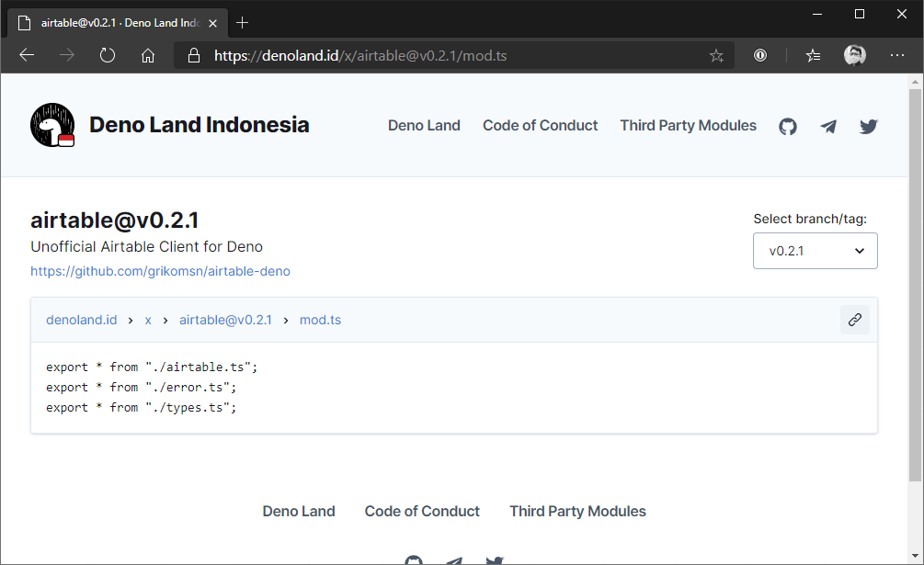The height and width of the screenshot is (565, 924).
Task: Click the vertical page scrollbar thumb
Action: point(915,285)
